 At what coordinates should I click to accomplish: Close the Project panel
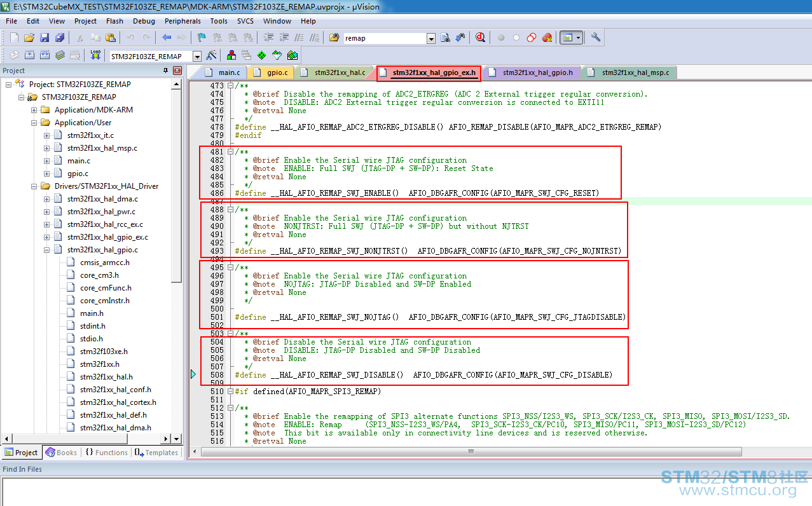pyautogui.click(x=177, y=71)
